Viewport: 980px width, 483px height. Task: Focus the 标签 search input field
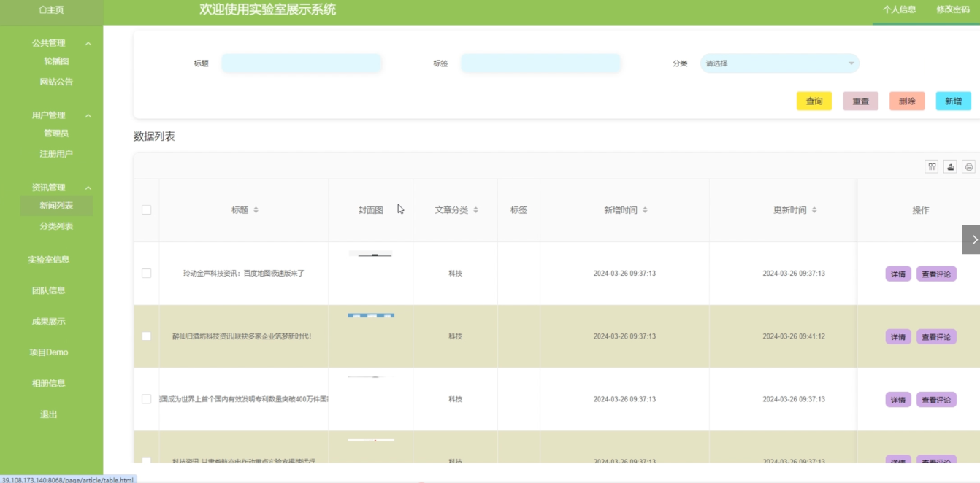[x=541, y=63]
